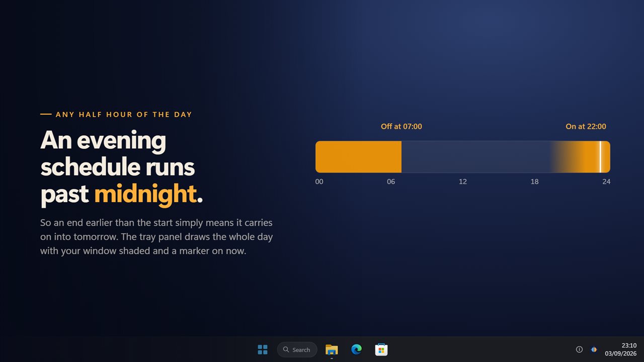The height and width of the screenshot is (362, 644).
Task: Click the taskbar Search box
Action: click(x=297, y=349)
